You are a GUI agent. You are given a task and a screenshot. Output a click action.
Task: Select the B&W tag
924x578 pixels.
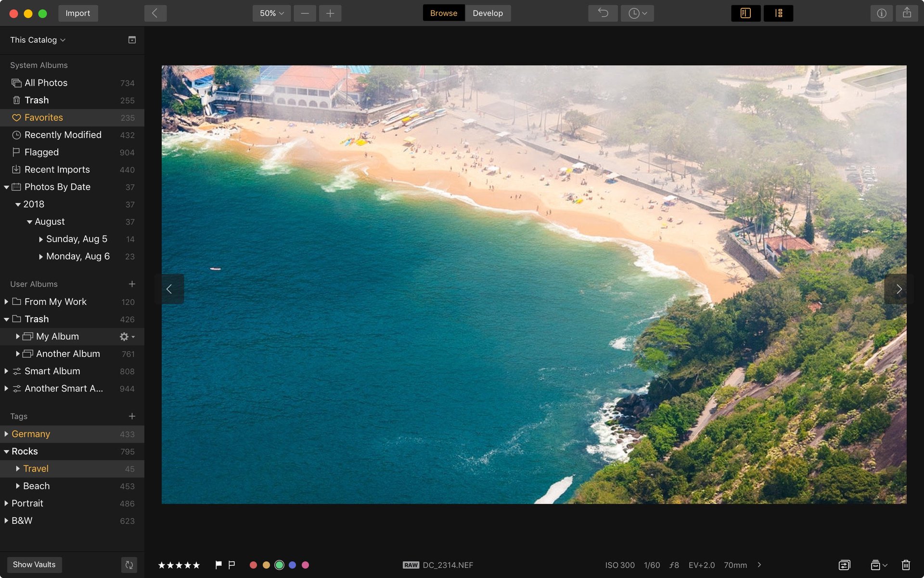tap(72, 521)
